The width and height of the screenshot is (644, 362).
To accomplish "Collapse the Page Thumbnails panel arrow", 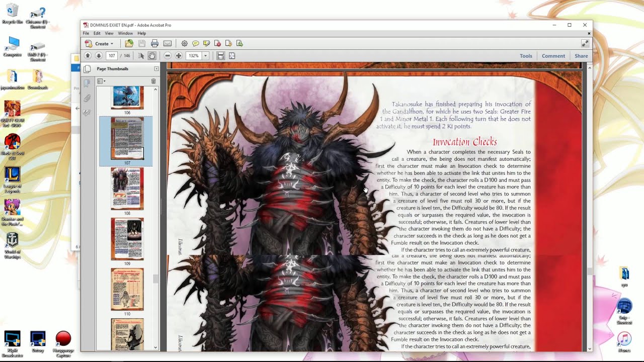I will click(156, 69).
